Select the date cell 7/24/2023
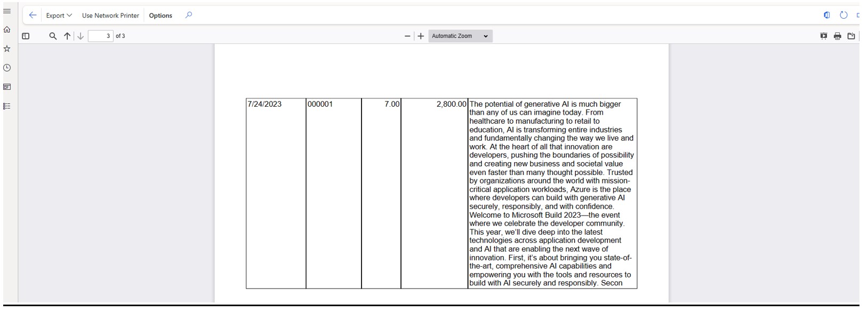Viewport: 868px width, 311px height. pyautogui.click(x=276, y=194)
